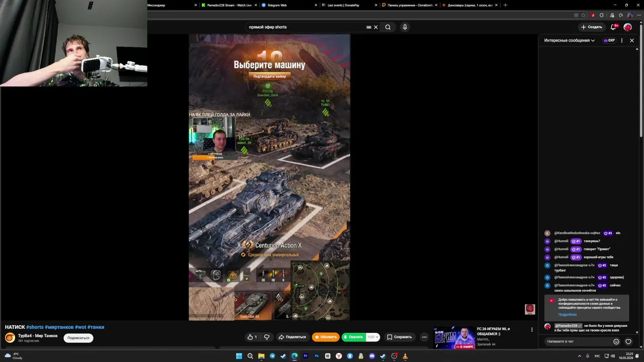Expand the Интересные сообщения chat filter
Image resolution: width=644 pixels, height=362 pixels.
(570, 40)
